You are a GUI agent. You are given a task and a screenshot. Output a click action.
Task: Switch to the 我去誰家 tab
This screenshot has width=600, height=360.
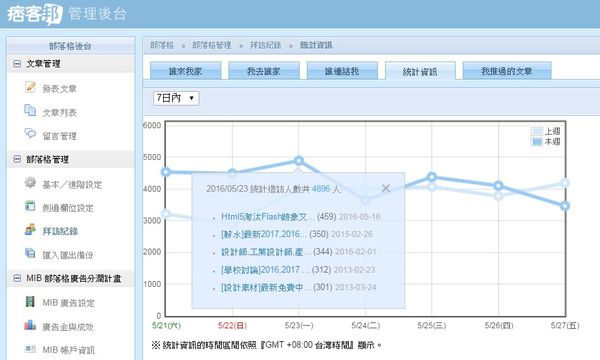point(264,71)
